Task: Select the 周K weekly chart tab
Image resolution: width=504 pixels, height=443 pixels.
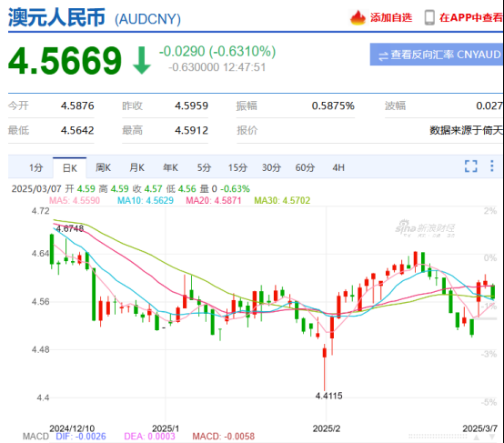Action: [103, 167]
